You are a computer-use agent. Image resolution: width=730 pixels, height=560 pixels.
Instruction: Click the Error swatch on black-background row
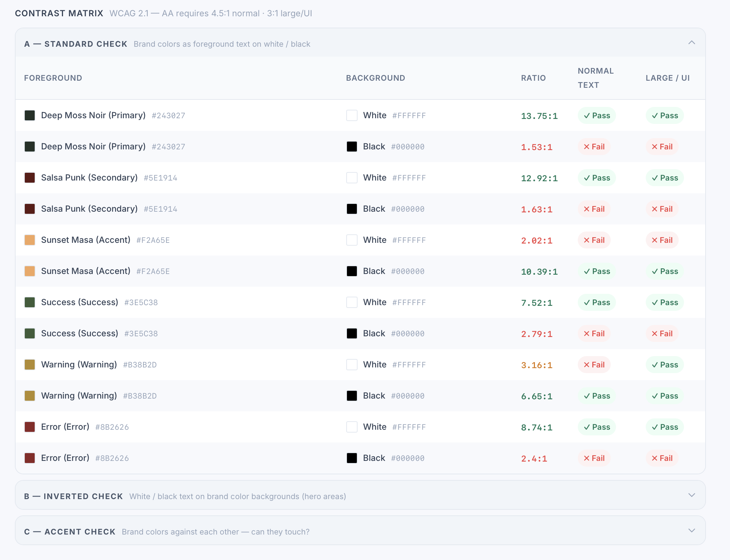[x=30, y=458]
